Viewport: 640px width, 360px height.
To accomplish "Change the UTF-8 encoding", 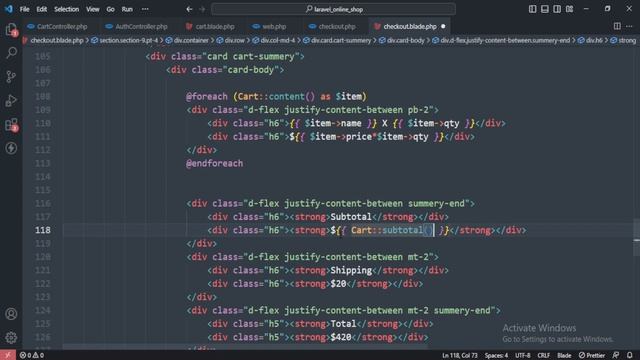I will [x=522, y=355].
